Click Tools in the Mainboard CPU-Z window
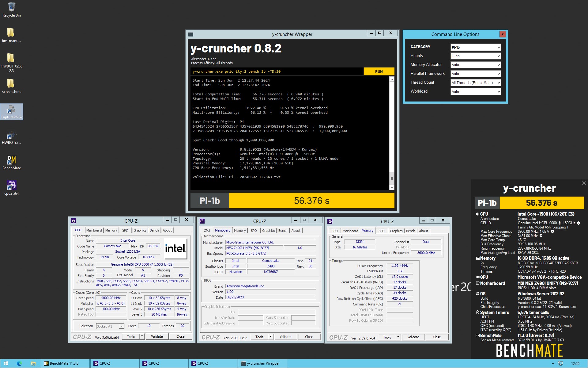588x368 pixels. pyautogui.click(x=259, y=337)
